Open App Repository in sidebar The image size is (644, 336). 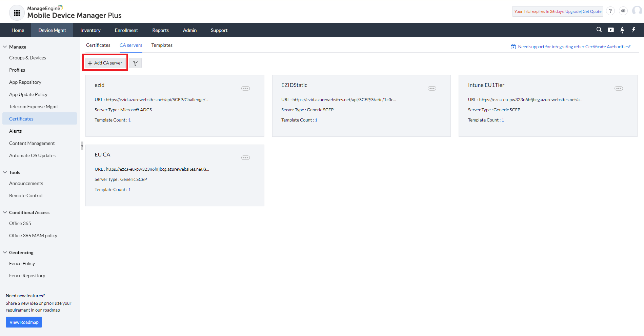(x=25, y=82)
